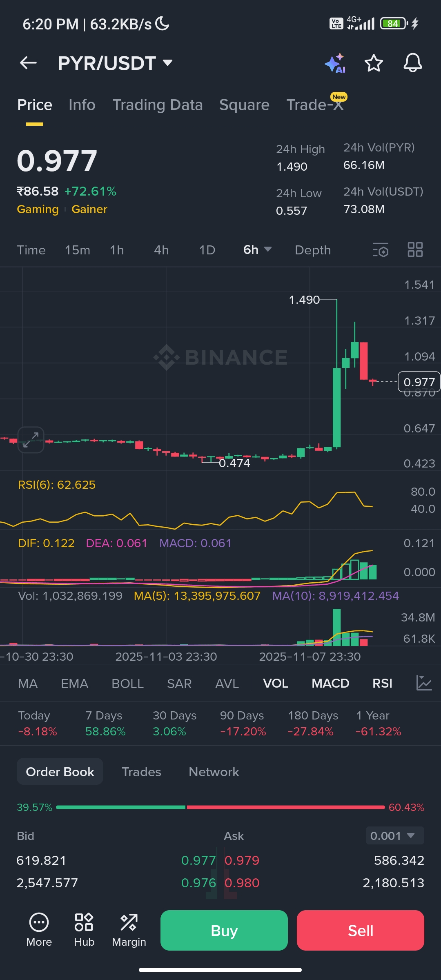
Task: Tap the do-not-disturb moon icon
Action: (163, 24)
